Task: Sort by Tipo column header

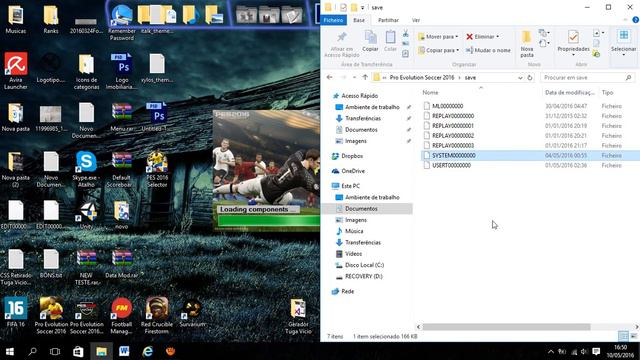Action: point(607,93)
